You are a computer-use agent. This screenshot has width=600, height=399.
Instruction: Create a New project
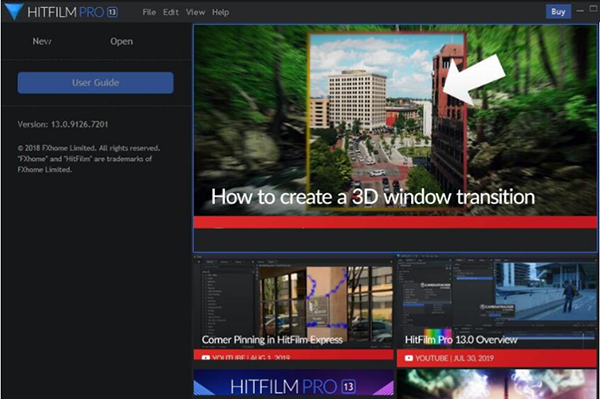tap(42, 41)
